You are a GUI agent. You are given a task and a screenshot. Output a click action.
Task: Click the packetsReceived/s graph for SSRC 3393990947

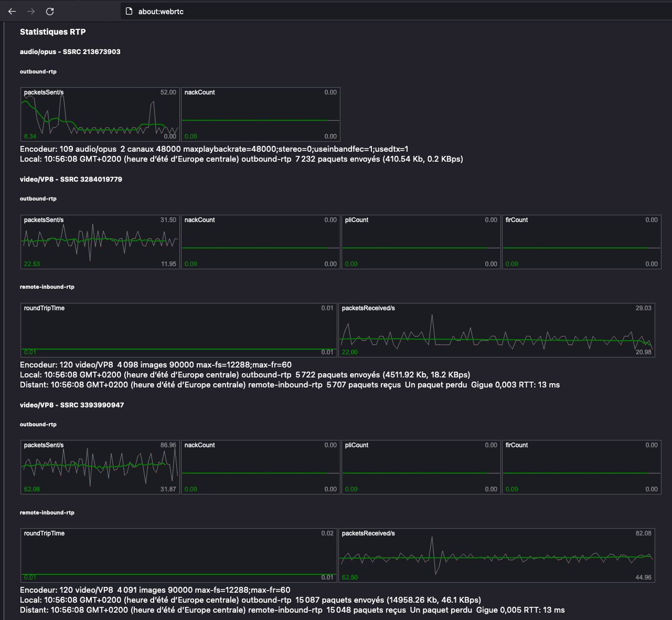tap(499, 555)
